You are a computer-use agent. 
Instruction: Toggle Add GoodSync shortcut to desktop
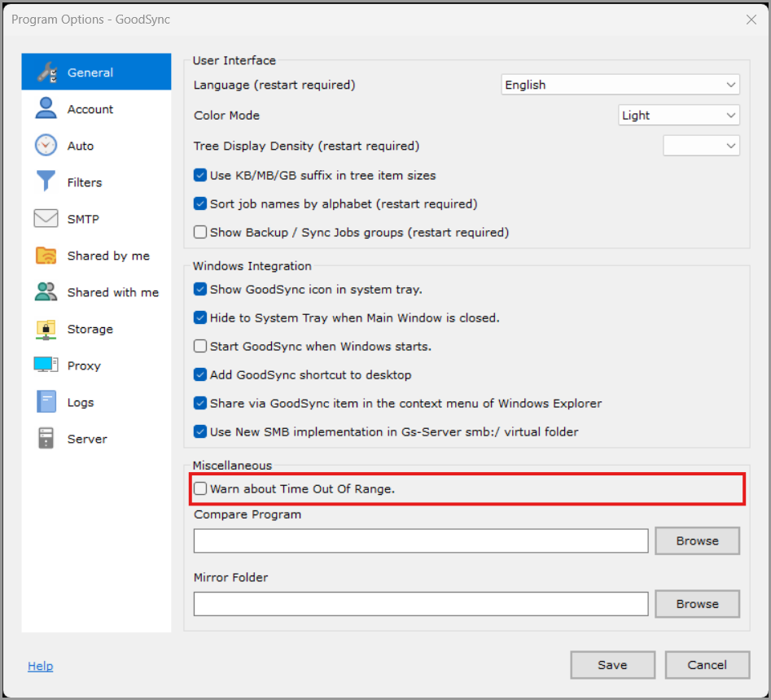point(200,374)
